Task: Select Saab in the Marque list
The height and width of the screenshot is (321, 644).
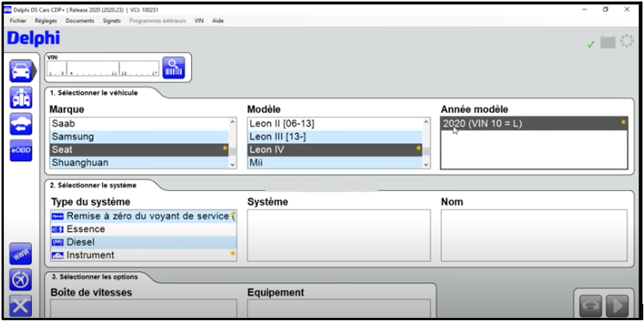Action: pos(139,123)
